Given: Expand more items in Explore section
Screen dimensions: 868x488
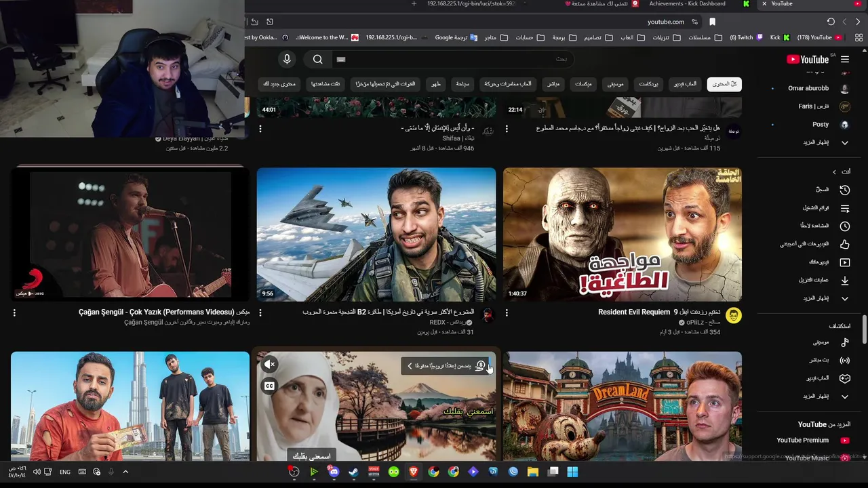Looking at the screenshot, I should pyautogui.click(x=826, y=396).
